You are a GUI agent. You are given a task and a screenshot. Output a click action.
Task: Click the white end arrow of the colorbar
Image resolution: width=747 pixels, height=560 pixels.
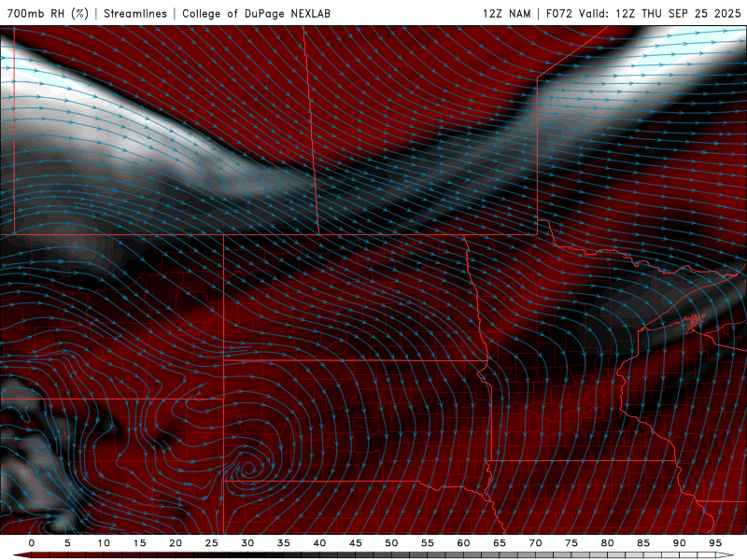[x=725, y=555]
